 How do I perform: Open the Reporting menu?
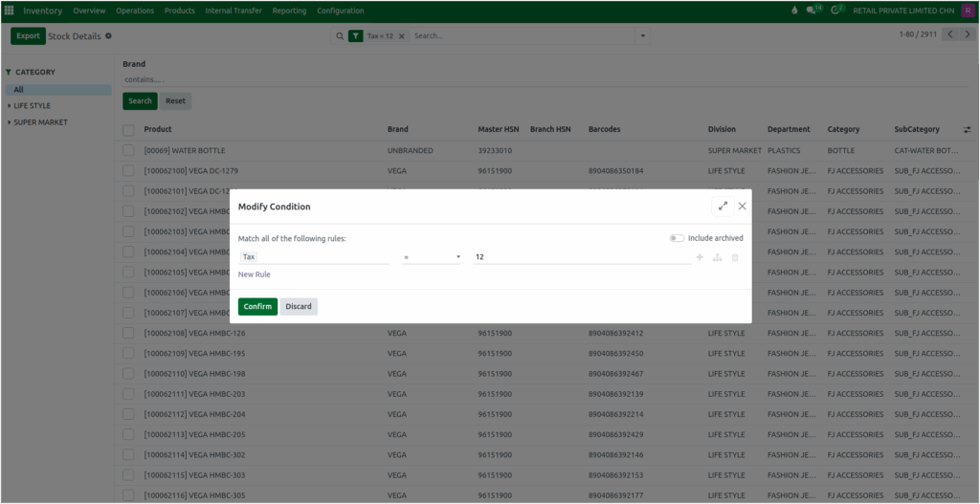click(289, 11)
